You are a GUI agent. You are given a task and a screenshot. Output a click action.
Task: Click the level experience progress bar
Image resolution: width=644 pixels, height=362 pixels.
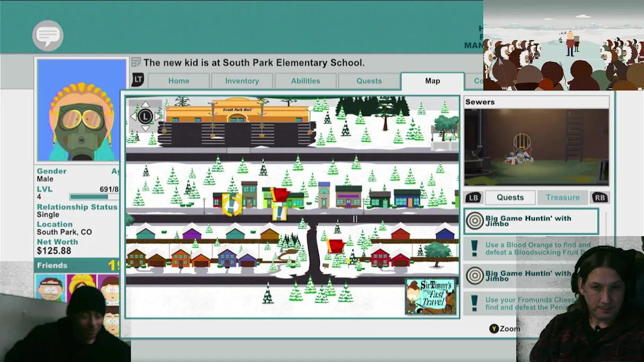94,197
